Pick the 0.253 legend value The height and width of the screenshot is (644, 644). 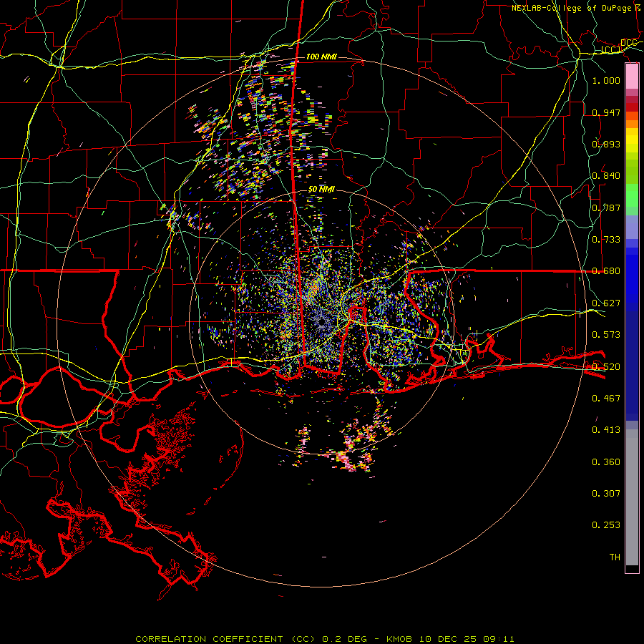pyautogui.click(x=606, y=525)
